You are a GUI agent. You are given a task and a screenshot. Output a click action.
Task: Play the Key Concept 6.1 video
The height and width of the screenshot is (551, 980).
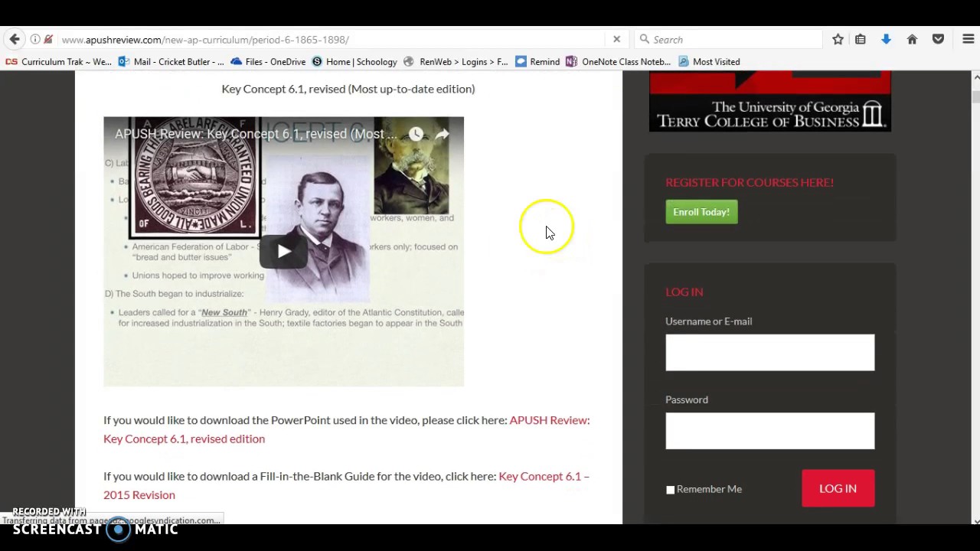pyautogui.click(x=283, y=251)
